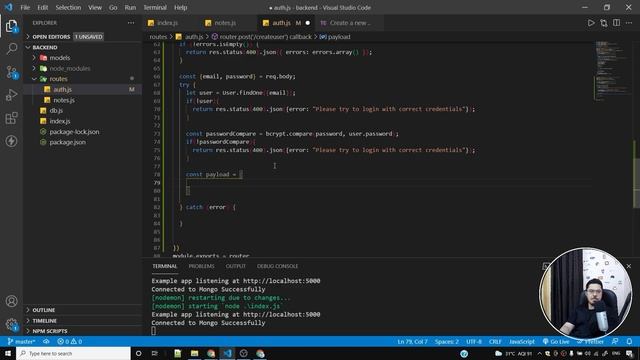This screenshot has width=640, height=360.
Task: Show hidden system tray icons
Action: tap(540, 353)
